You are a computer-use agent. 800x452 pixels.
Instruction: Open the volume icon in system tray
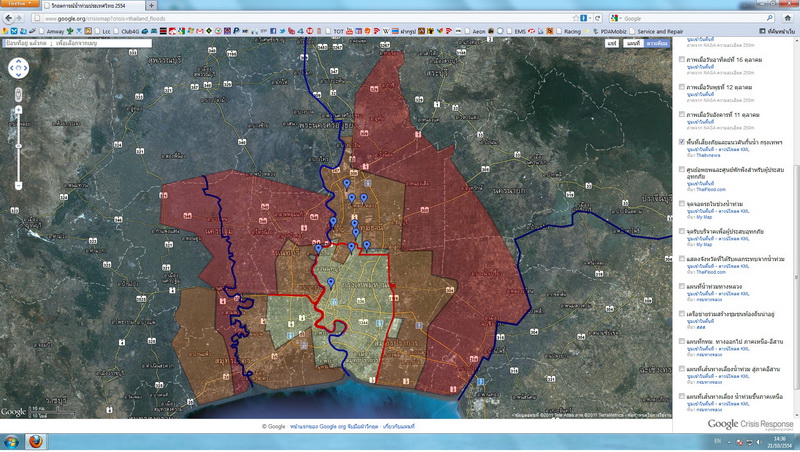tap(759, 442)
